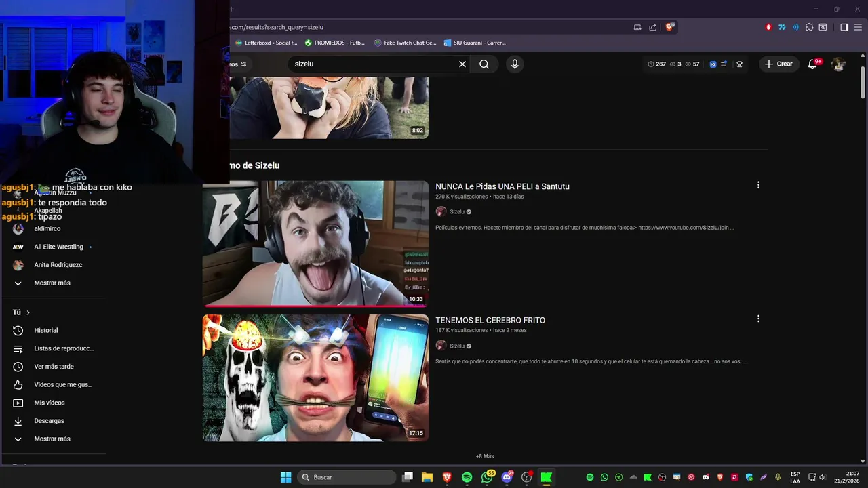Open the Anita Rodriguezc subscription
This screenshot has height=488, width=868.
[54, 265]
